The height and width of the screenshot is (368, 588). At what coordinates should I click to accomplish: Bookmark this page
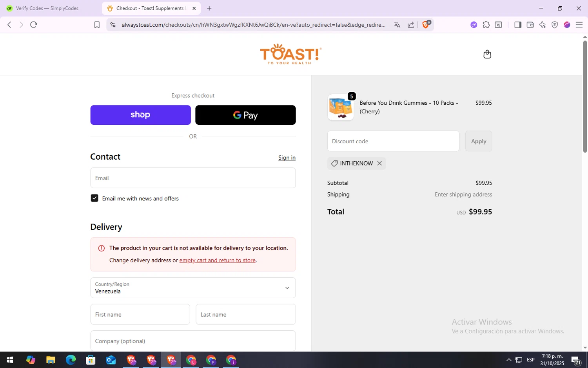click(x=97, y=25)
